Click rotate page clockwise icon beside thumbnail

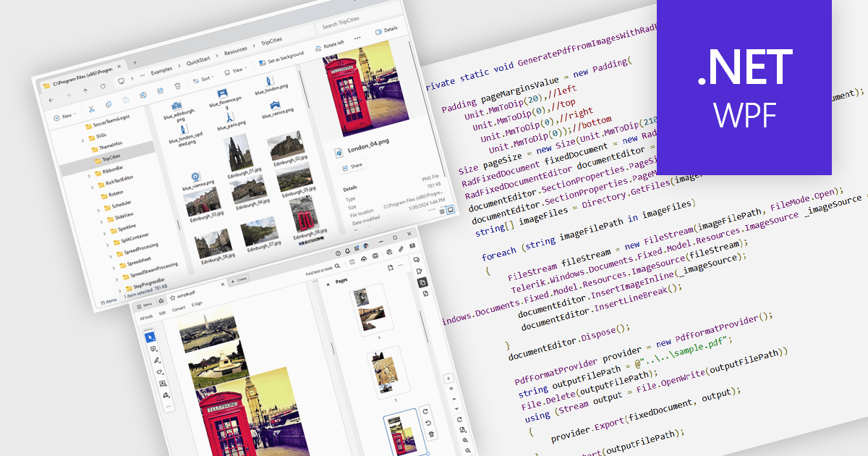click(x=426, y=410)
